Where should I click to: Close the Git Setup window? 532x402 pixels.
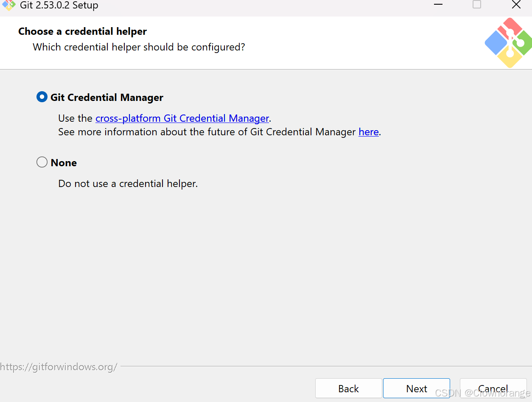coord(516,5)
